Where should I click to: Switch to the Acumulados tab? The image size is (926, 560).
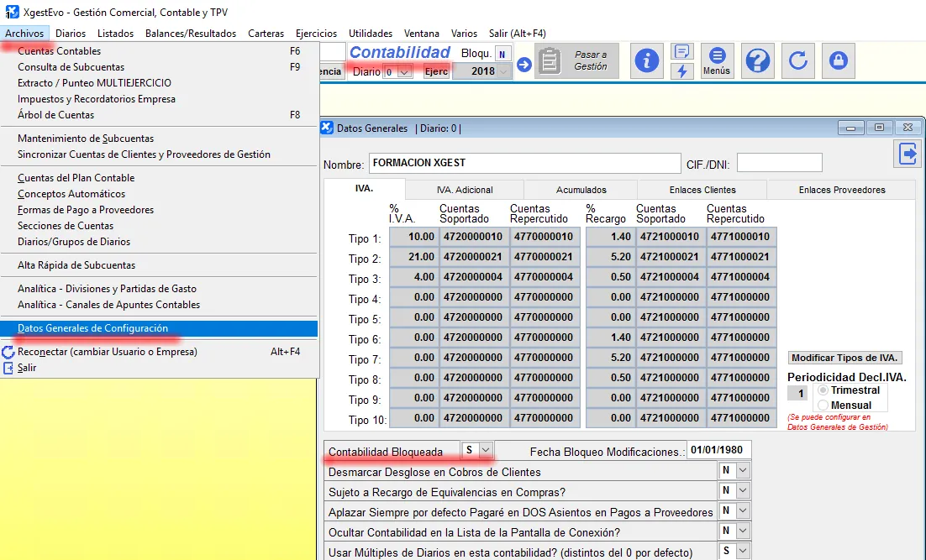tap(581, 190)
